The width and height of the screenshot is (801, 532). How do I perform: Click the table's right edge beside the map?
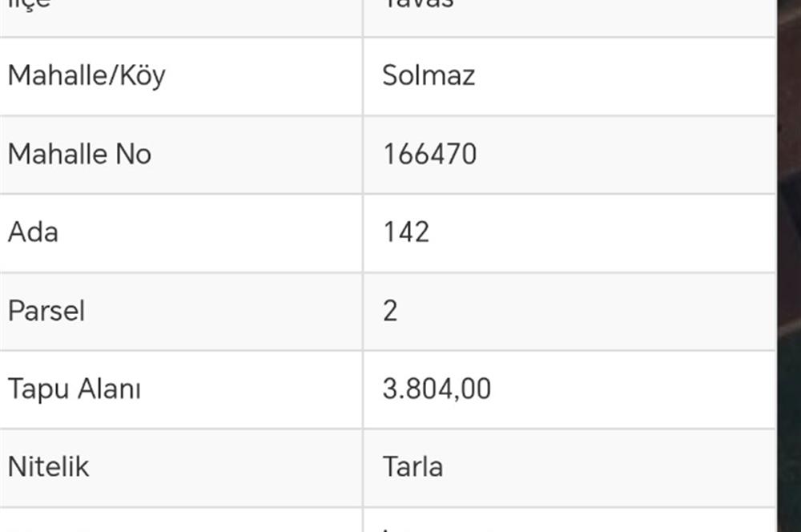pyautogui.click(x=775, y=272)
